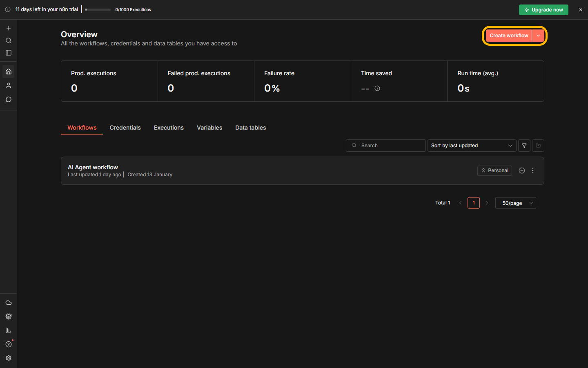Expand the Create workflow dropdown arrow
The height and width of the screenshot is (368, 588).
538,36
